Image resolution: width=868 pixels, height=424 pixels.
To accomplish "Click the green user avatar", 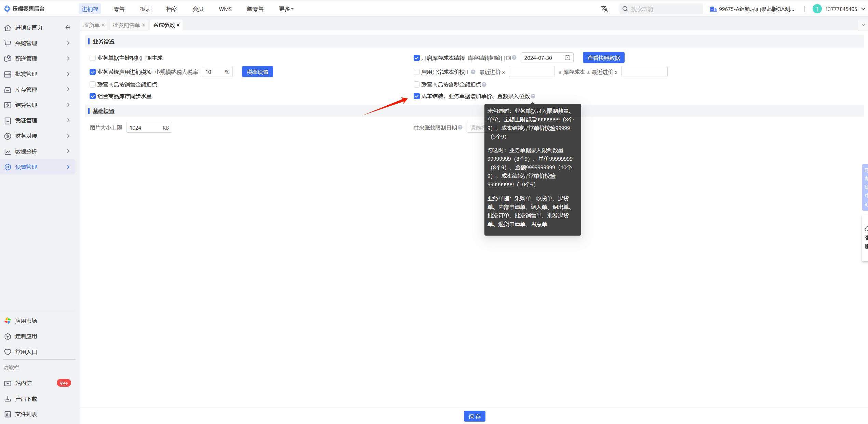I will tap(817, 9).
